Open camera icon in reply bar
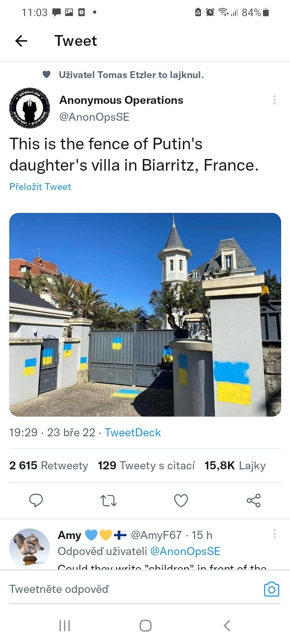 click(x=271, y=589)
